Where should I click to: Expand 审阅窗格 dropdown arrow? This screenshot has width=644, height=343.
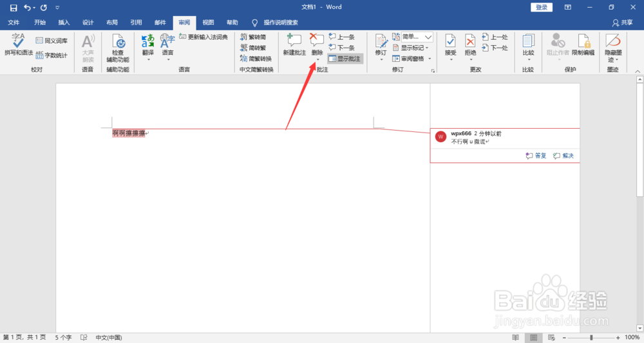click(430, 59)
